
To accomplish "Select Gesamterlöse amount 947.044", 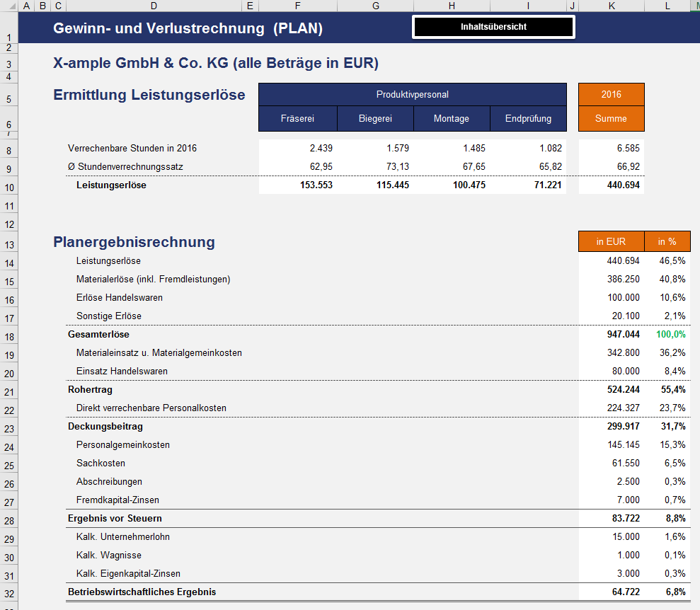I will point(611,334).
